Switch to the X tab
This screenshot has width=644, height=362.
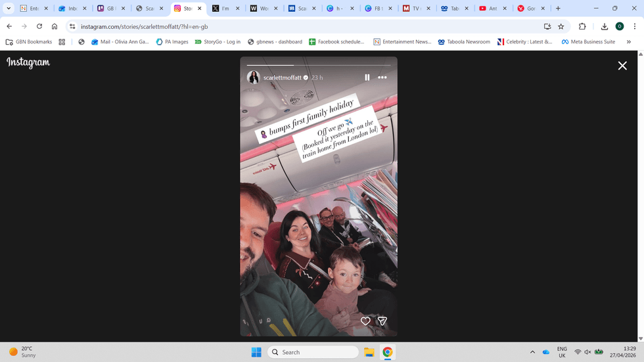click(222, 9)
